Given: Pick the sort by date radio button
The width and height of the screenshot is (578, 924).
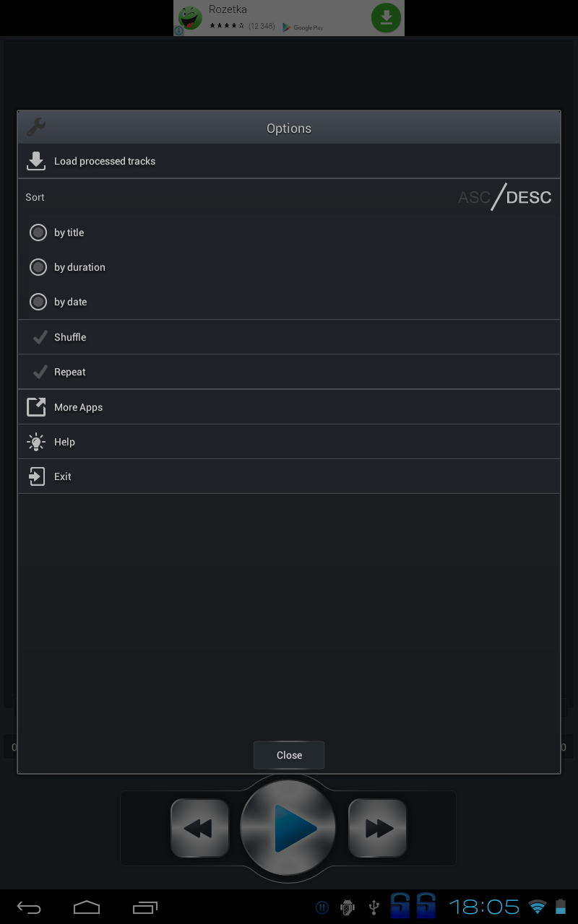Looking at the screenshot, I should [x=38, y=302].
